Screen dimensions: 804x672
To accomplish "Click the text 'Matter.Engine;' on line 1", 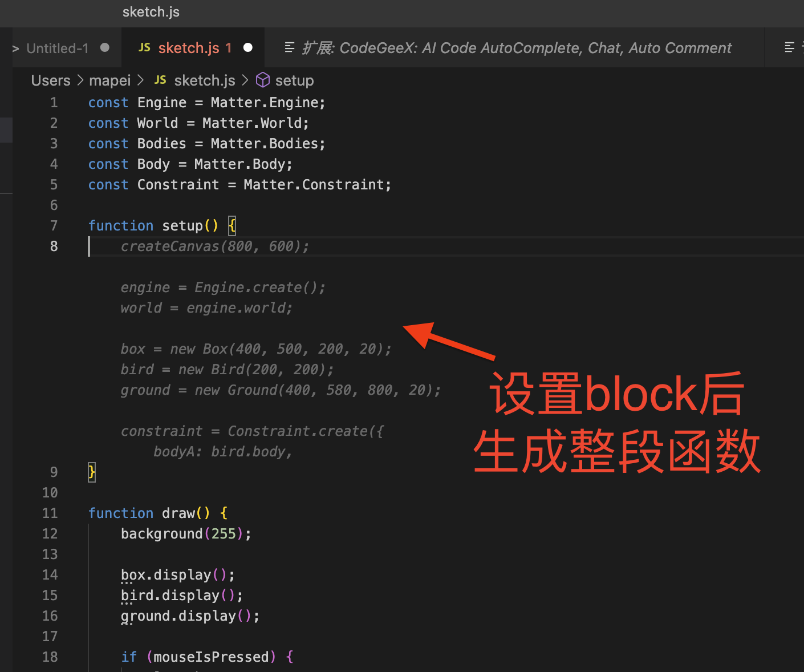I will [x=268, y=103].
